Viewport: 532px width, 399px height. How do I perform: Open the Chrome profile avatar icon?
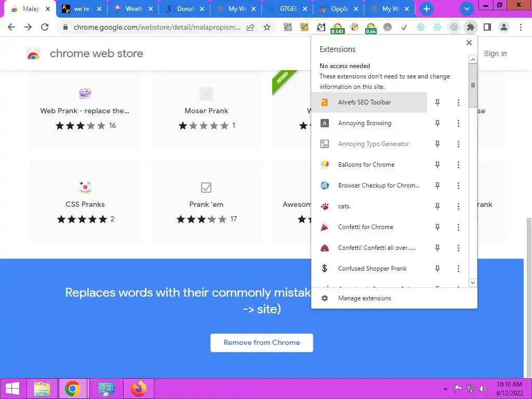click(x=504, y=27)
